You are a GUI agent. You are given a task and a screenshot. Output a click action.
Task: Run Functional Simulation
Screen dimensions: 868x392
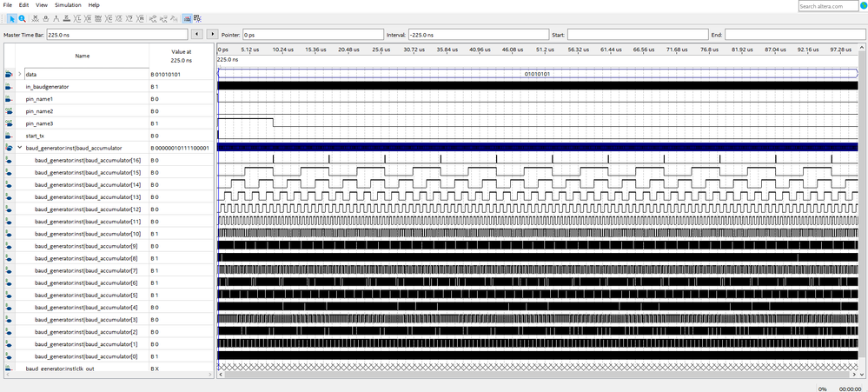(153, 18)
